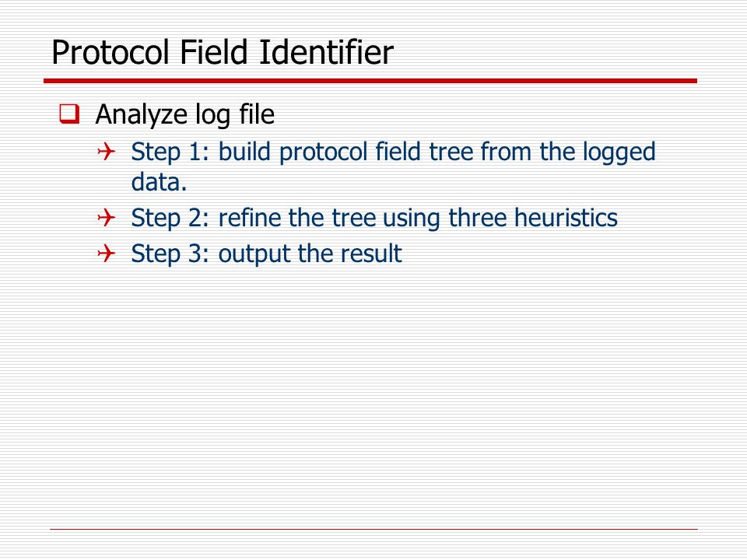
Task: Click the word 'Field' in title
Action: (x=214, y=52)
